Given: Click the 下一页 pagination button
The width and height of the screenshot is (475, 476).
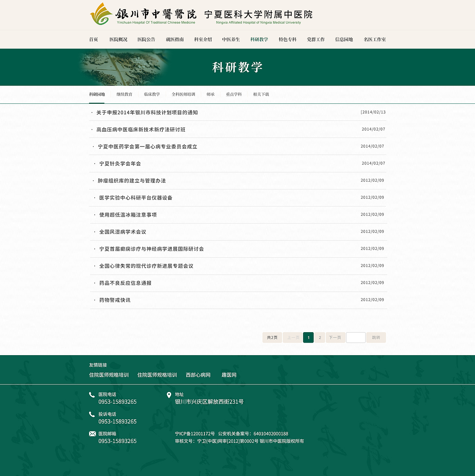Looking at the screenshot, I should 335,337.
